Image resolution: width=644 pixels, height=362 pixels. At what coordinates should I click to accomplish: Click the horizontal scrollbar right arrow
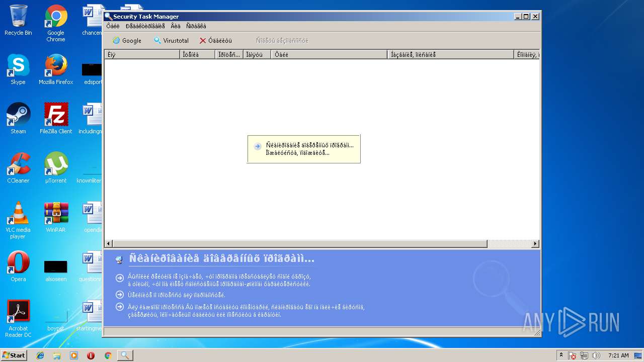click(535, 244)
